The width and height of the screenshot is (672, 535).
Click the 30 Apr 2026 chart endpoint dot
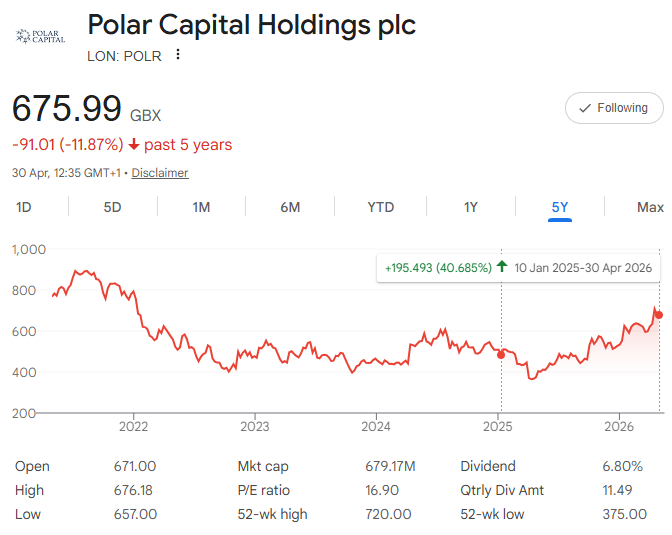[x=659, y=315]
